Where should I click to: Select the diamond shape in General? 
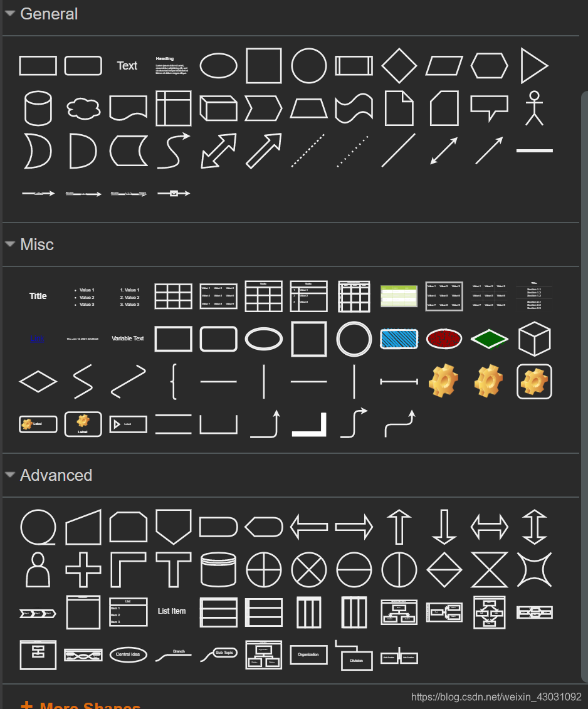click(399, 66)
